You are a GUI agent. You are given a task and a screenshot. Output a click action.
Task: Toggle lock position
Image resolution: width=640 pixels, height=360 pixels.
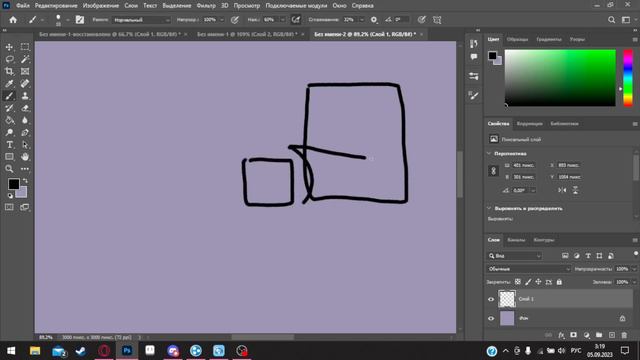point(538,282)
